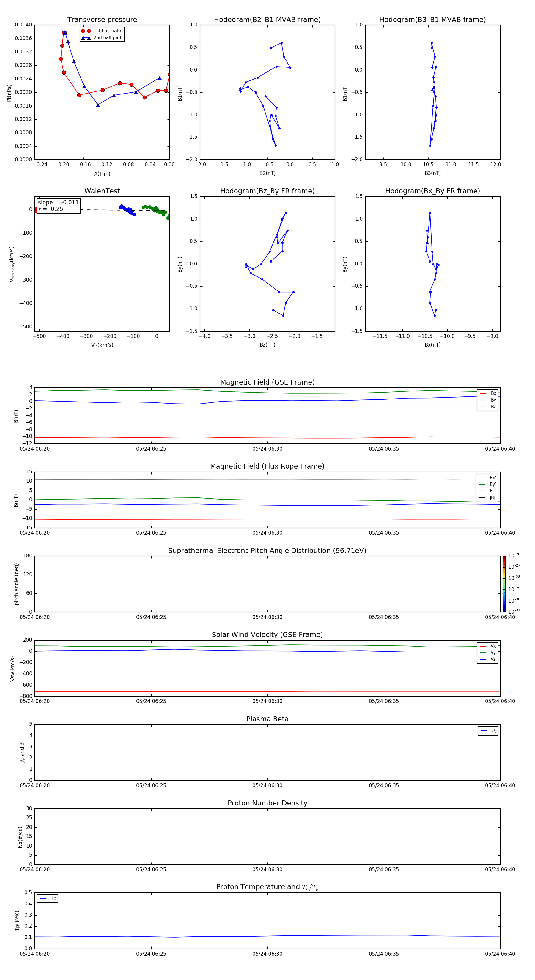Click the "Vsw(km/s)" y-axis label

(12, 668)
